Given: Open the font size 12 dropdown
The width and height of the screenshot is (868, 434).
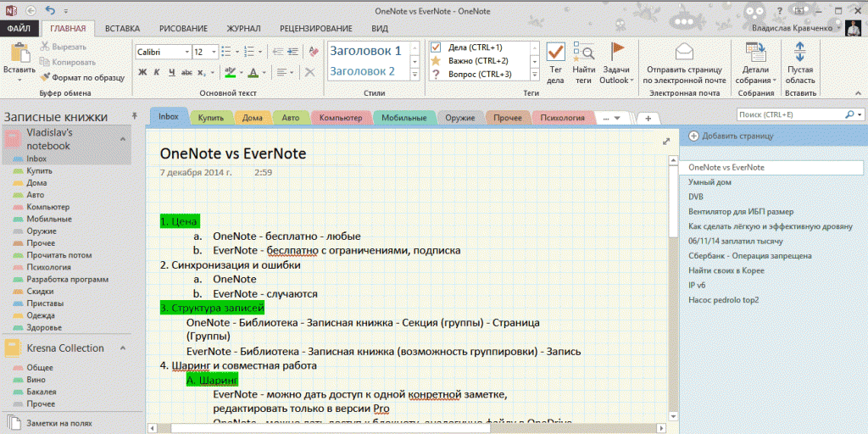Looking at the screenshot, I should tap(212, 53).
